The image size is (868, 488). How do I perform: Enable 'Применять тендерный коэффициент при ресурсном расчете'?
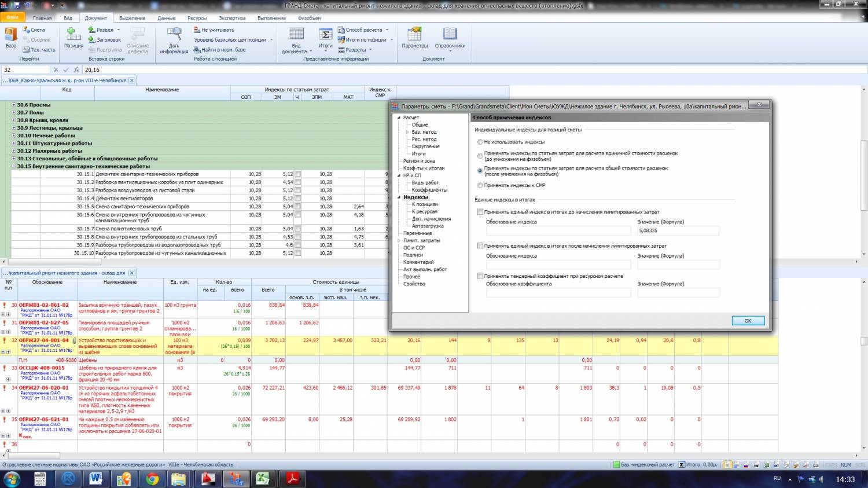480,276
